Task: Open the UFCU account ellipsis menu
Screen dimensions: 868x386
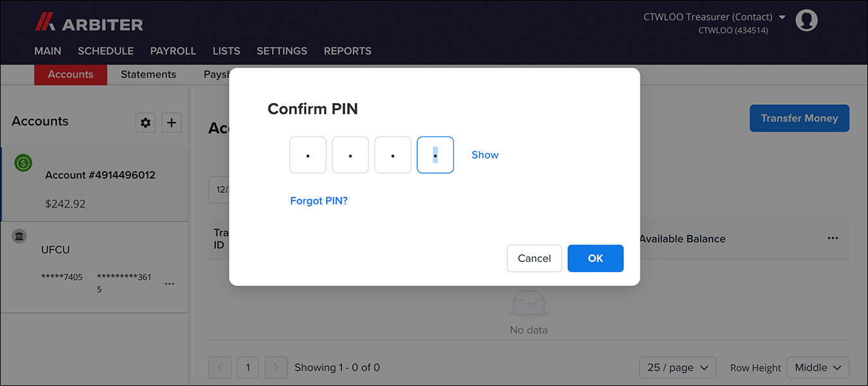Action: click(x=170, y=284)
